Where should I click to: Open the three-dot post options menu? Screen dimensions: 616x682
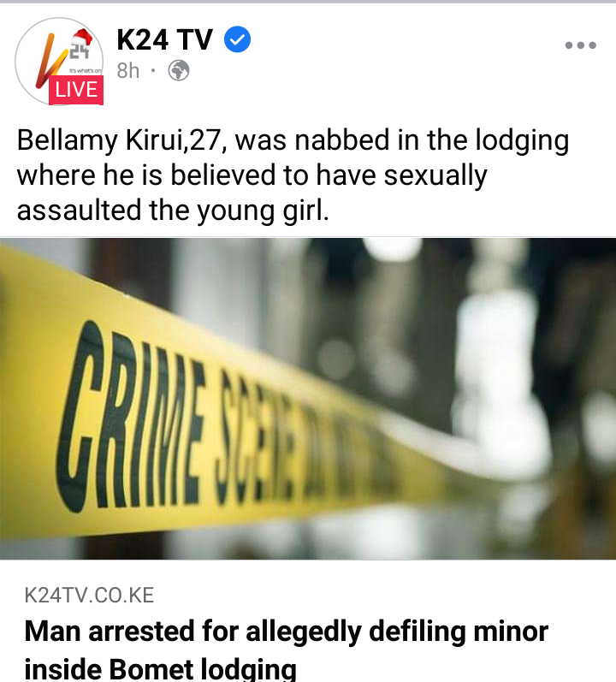click(x=580, y=44)
